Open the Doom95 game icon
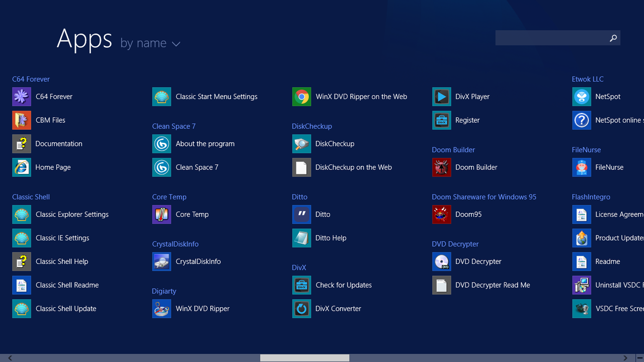This screenshot has height=362, width=644. click(441, 214)
